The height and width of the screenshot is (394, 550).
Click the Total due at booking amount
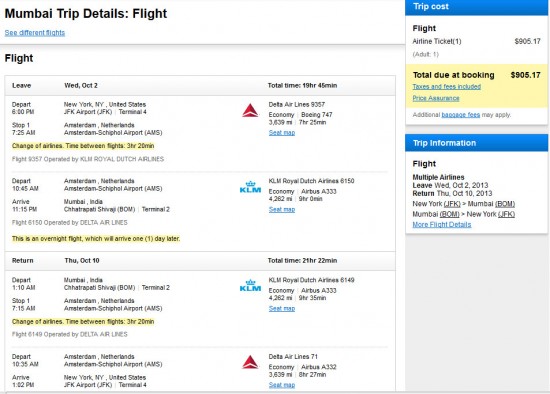point(525,75)
